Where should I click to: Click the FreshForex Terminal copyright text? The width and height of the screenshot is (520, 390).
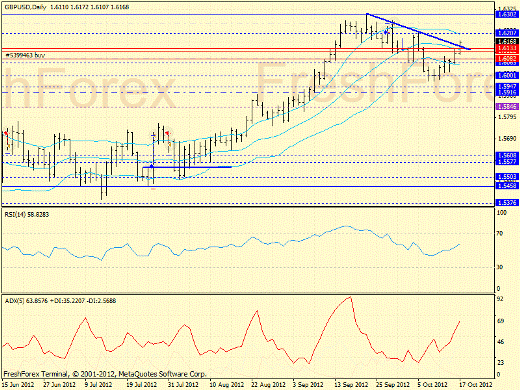[x=105, y=374]
